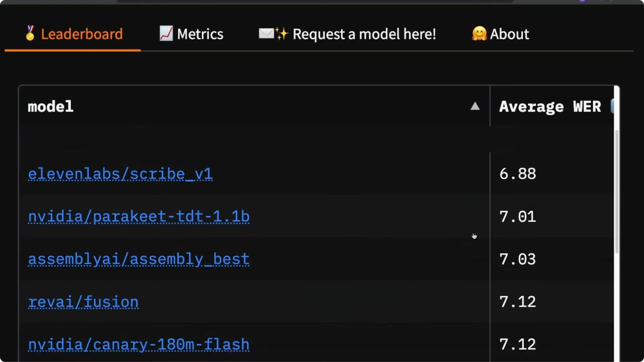Open the revai/fusion model link
Viewport: 644px width, 362px height.
pyautogui.click(x=83, y=302)
